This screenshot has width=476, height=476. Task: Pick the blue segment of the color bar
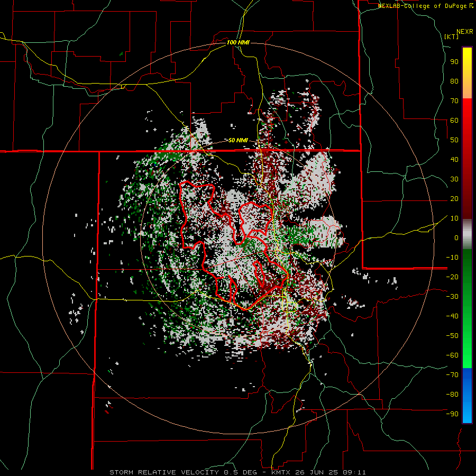pyautogui.click(x=467, y=396)
